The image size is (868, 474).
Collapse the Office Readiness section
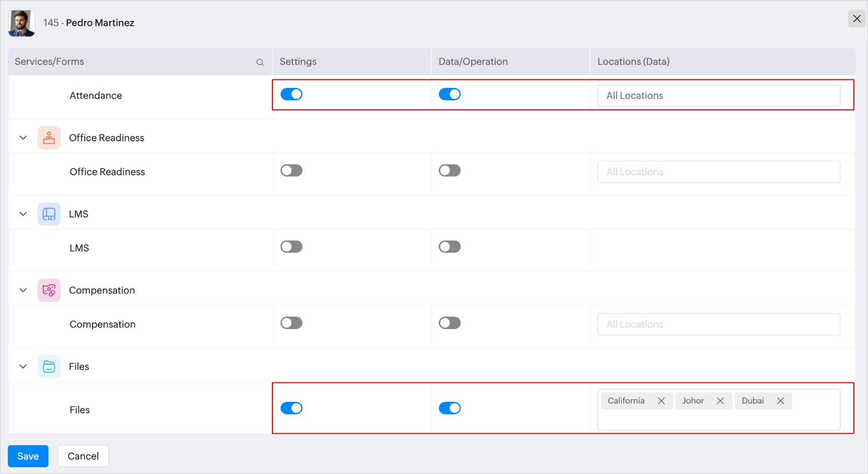pos(23,138)
